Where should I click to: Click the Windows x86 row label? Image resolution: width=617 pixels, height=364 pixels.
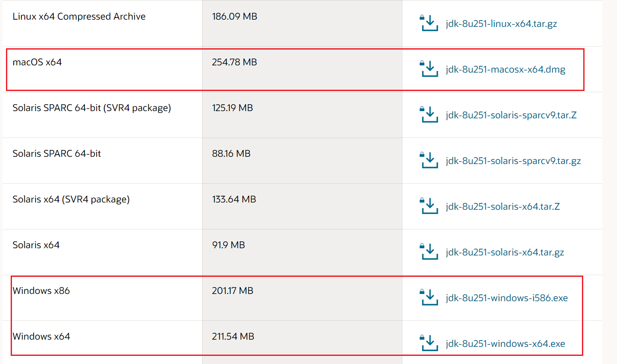(41, 291)
